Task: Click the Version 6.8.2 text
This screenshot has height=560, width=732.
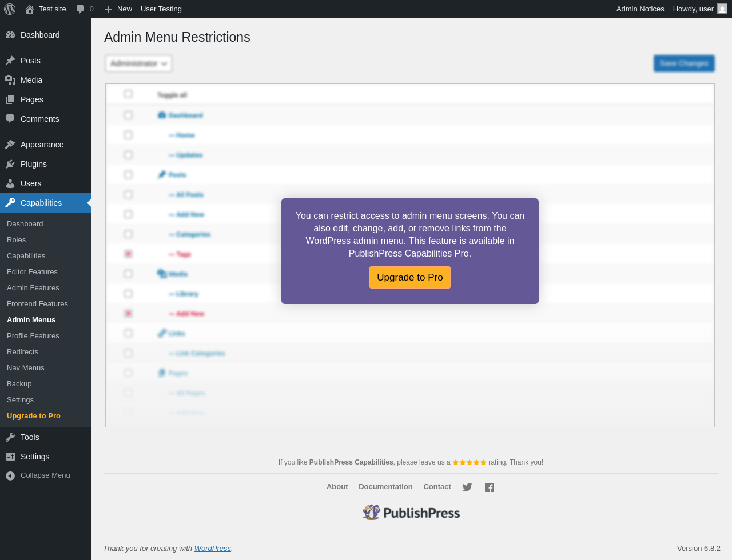Action: click(x=699, y=549)
